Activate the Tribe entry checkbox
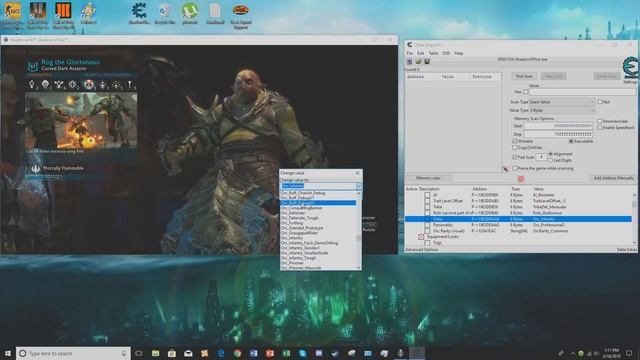Screen dimensions: 640x360 pos(427,207)
